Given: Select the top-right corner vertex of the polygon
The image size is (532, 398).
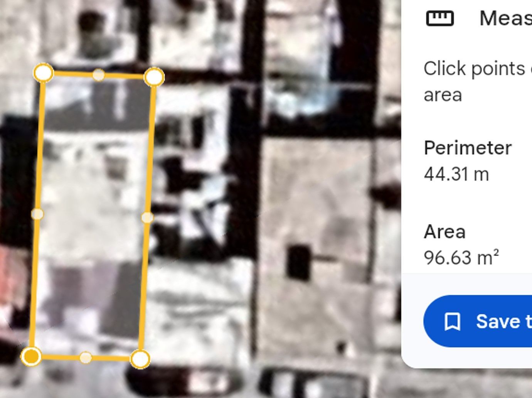Looking at the screenshot, I should click(x=154, y=77).
